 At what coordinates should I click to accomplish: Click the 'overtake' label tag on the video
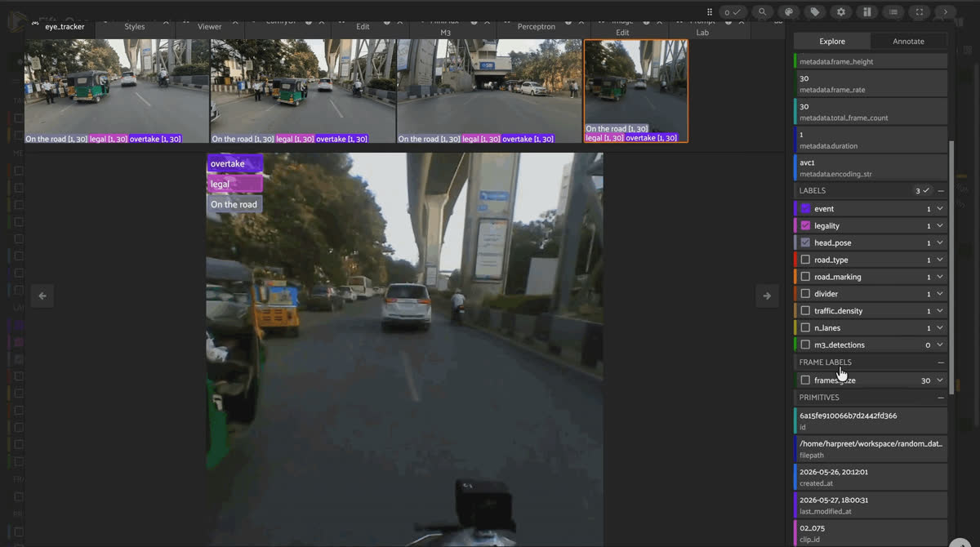coord(235,164)
